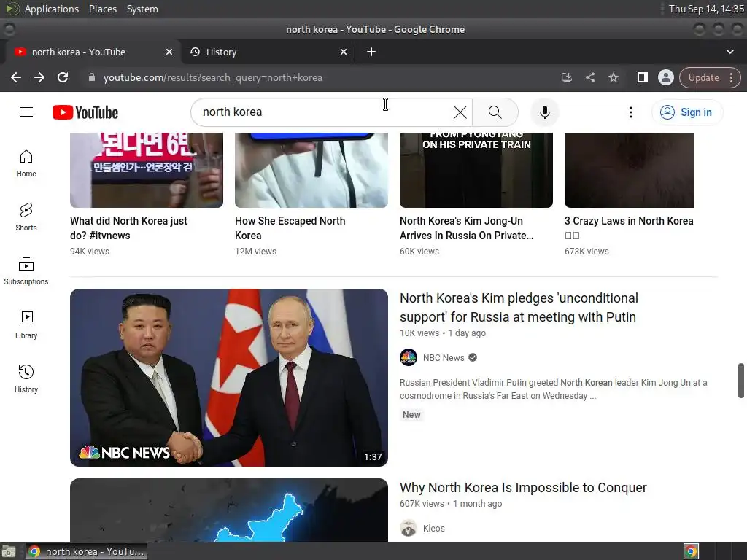The width and height of the screenshot is (747, 560).
Task: Click the page vertical scrollbar thumb
Action: pyautogui.click(x=741, y=381)
